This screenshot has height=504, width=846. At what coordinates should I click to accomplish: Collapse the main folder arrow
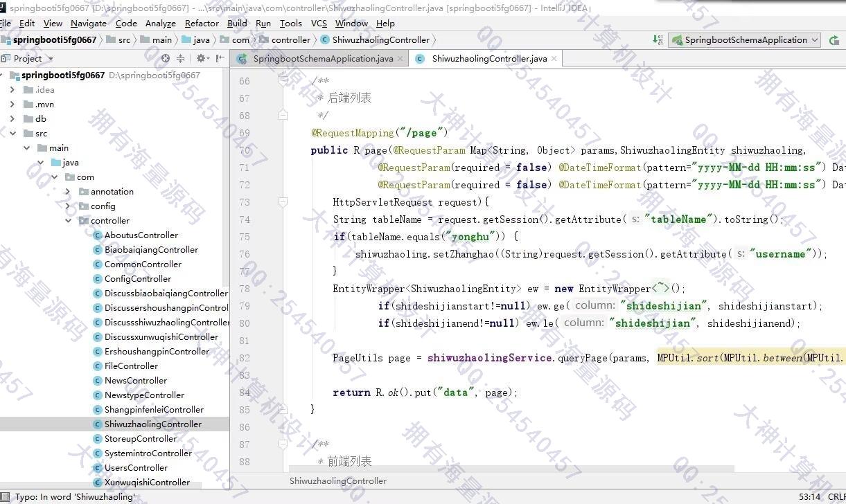point(26,148)
